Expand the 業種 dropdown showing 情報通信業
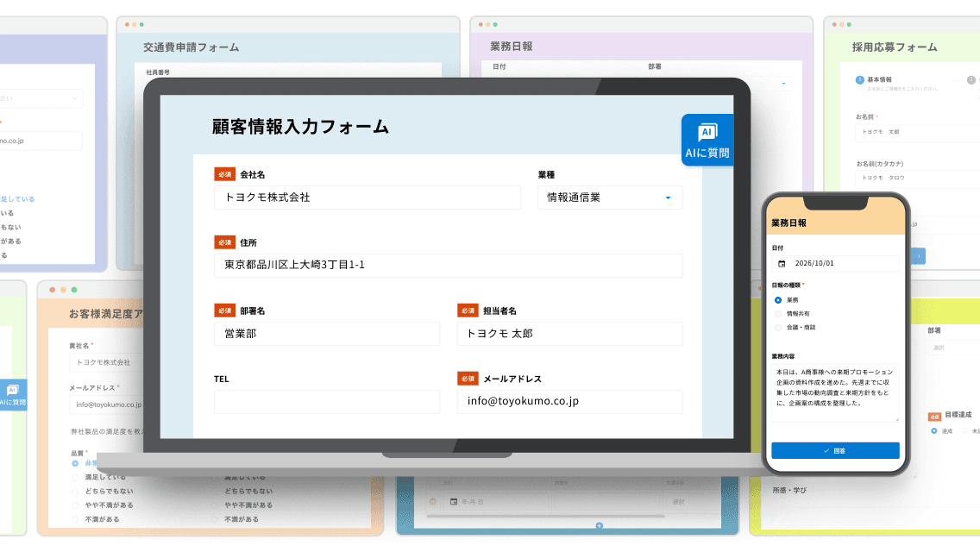Viewport: 980px width, 552px height. [610, 198]
